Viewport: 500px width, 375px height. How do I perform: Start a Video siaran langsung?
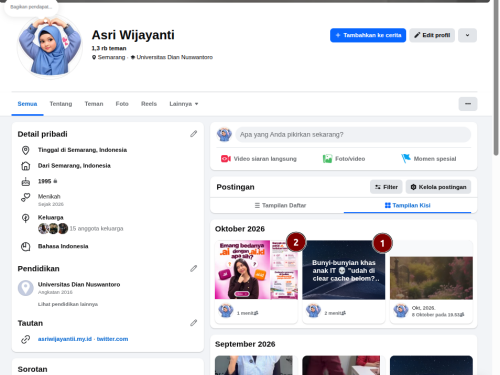pyautogui.click(x=259, y=159)
